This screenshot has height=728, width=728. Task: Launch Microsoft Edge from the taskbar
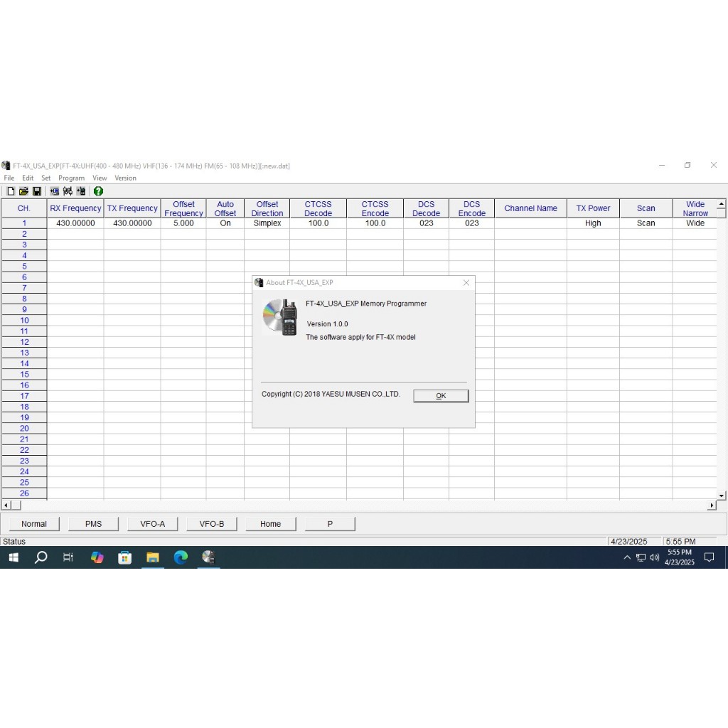[181, 557]
